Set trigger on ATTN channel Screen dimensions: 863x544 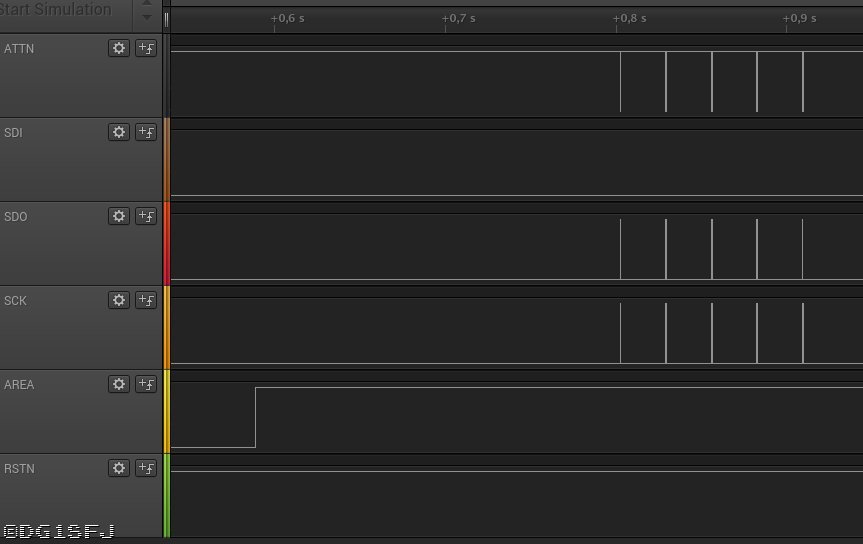tap(146, 48)
